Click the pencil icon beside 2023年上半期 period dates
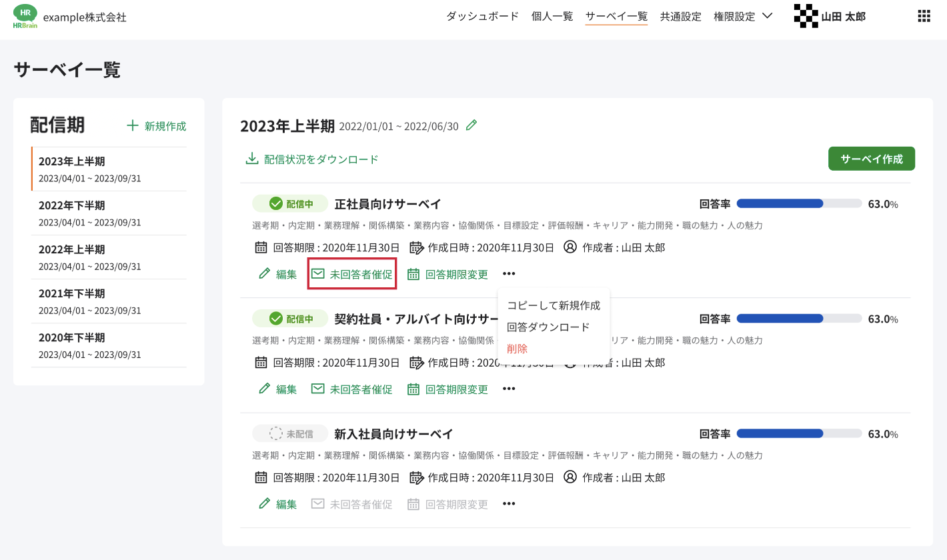Screen dimensions: 947x560 (471, 125)
